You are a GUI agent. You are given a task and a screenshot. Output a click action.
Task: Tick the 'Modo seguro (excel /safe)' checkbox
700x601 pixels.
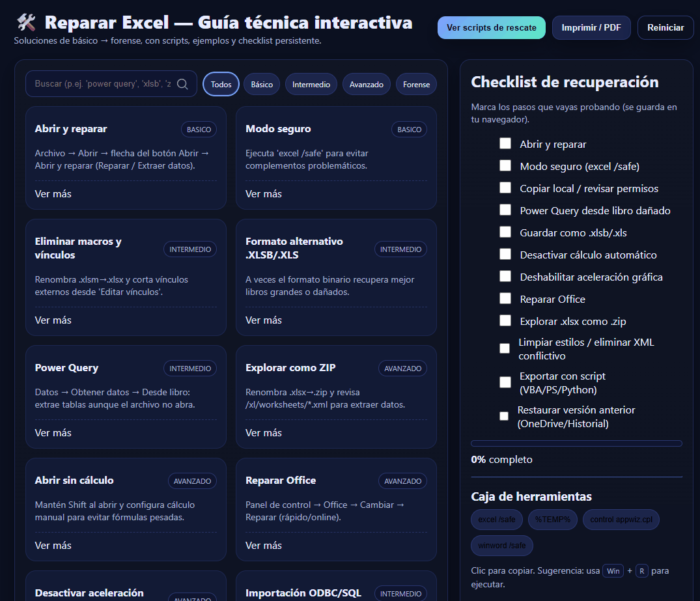tap(505, 165)
